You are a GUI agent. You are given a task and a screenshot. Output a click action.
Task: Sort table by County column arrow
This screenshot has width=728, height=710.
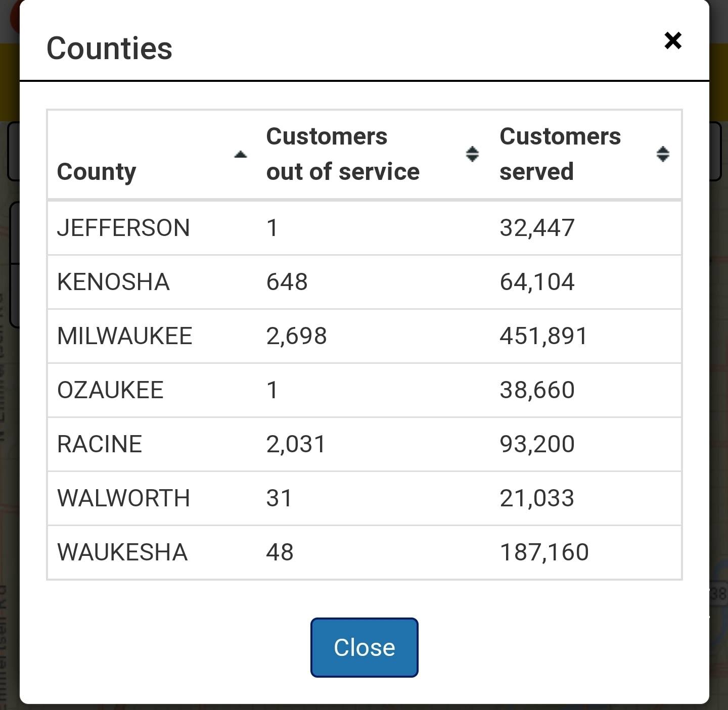(241, 154)
